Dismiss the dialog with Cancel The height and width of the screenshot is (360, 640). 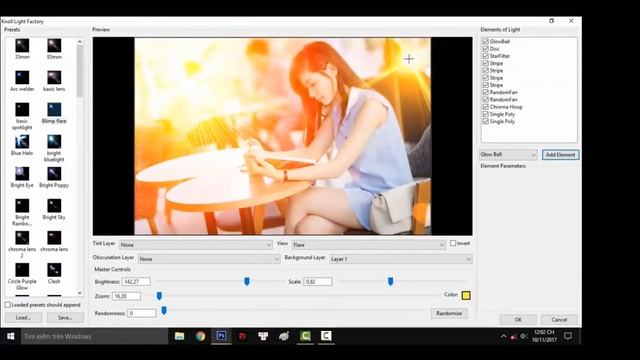559,320
